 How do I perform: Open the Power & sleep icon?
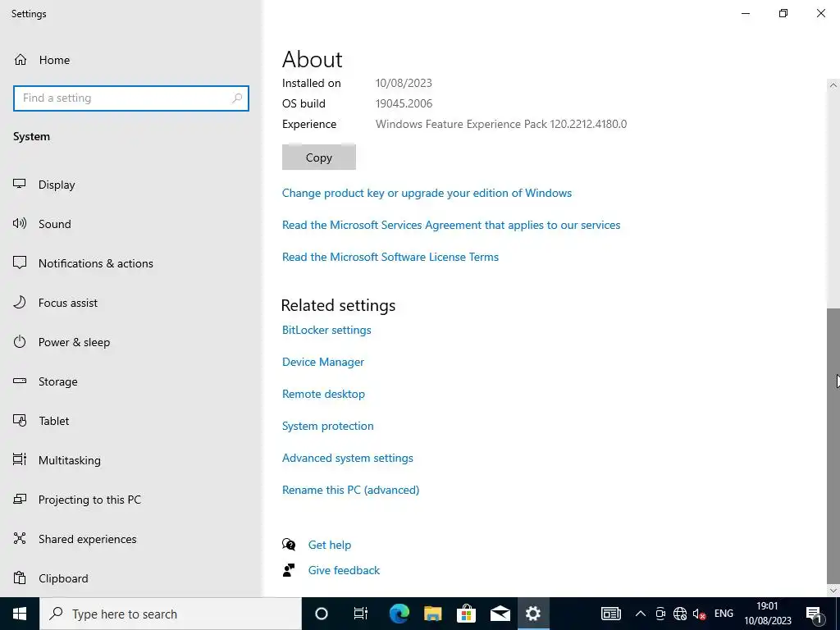pos(20,342)
